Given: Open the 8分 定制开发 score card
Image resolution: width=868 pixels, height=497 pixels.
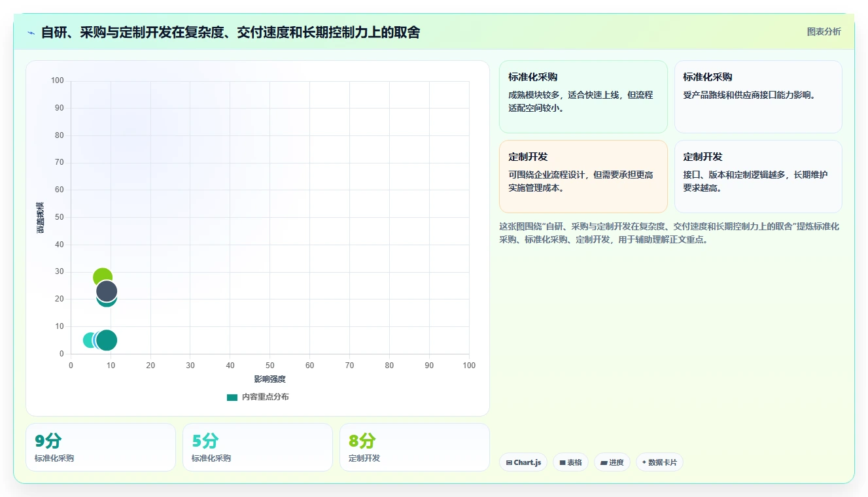Looking at the screenshot, I should tap(415, 447).
